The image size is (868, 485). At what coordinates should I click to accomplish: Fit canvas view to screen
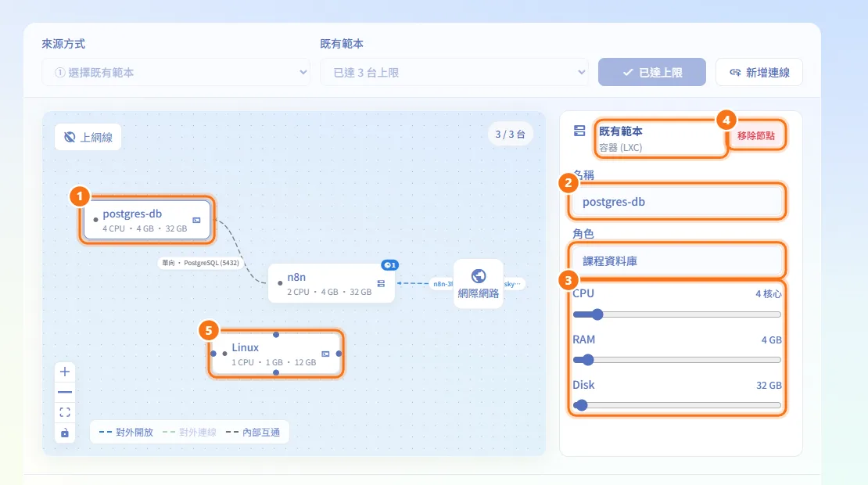(65, 412)
